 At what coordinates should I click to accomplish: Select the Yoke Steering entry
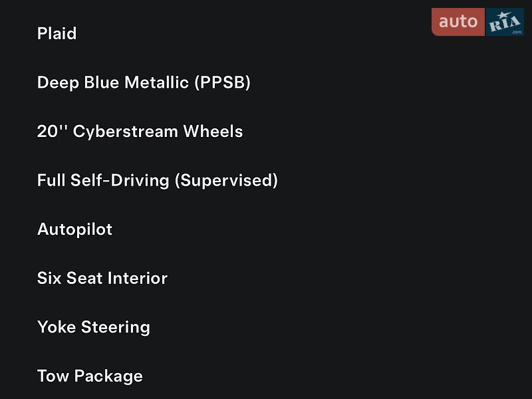click(x=94, y=327)
